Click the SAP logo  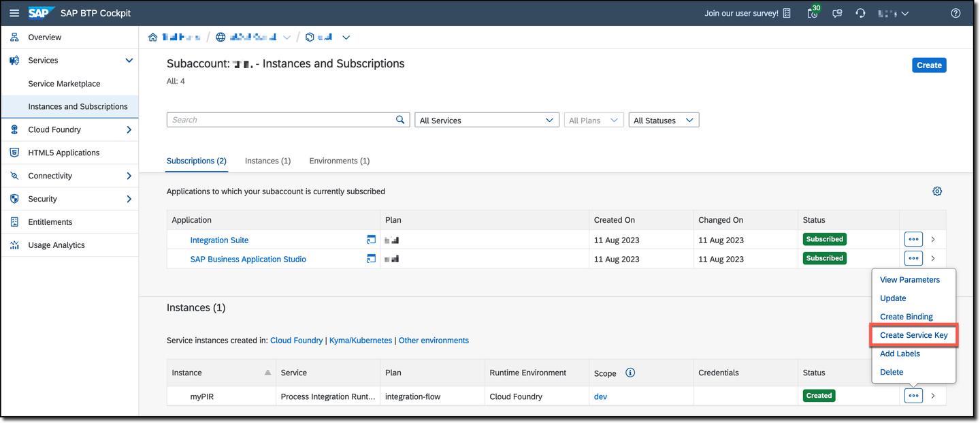coord(42,13)
